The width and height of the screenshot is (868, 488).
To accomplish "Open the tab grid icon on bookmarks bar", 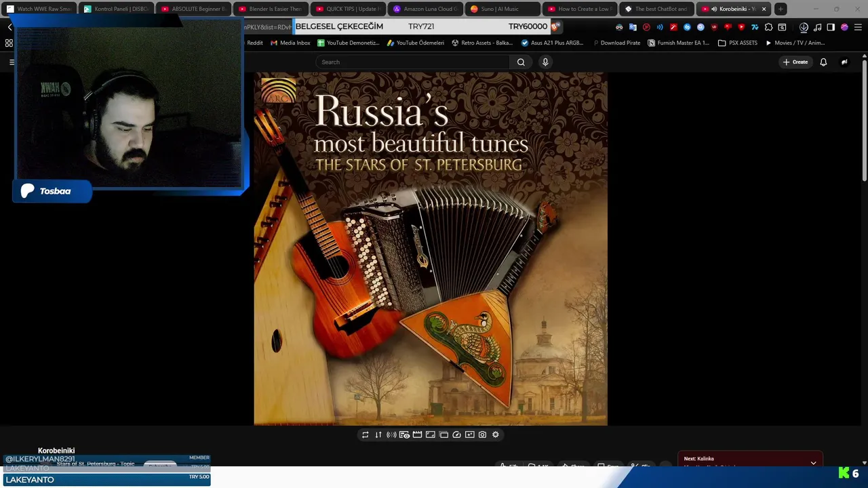I will pos(9,43).
